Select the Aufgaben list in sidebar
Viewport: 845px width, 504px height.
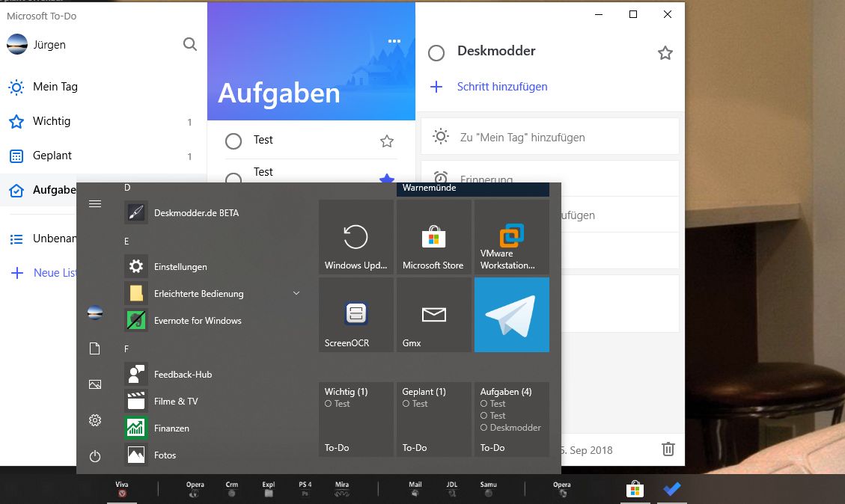point(38,190)
